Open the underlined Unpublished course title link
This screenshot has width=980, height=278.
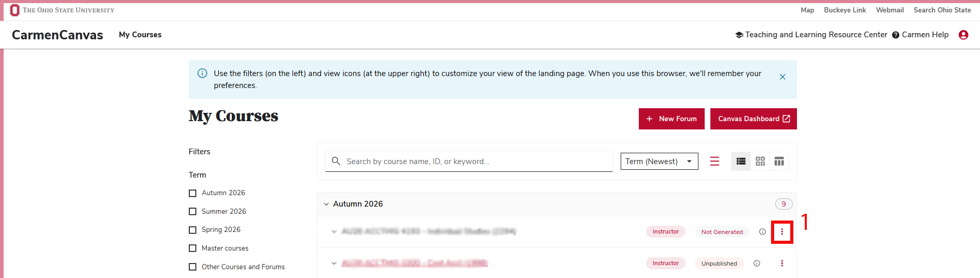click(x=415, y=263)
